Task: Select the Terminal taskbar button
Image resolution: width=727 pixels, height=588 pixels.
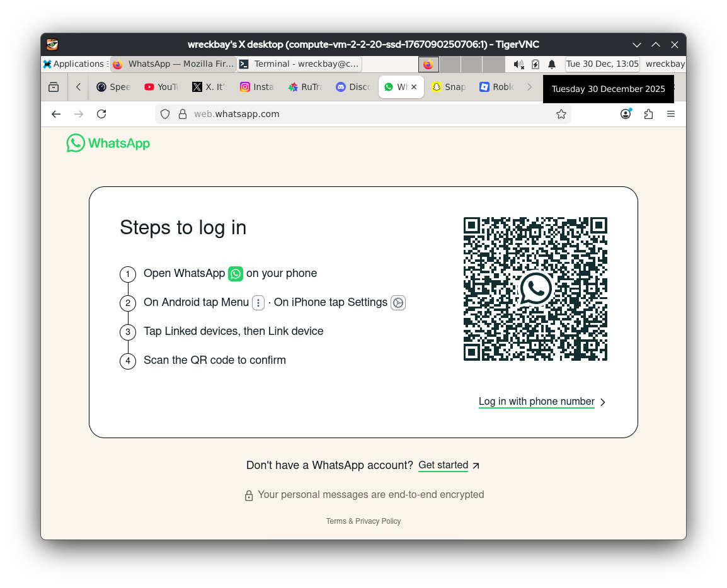Action: pyautogui.click(x=299, y=64)
